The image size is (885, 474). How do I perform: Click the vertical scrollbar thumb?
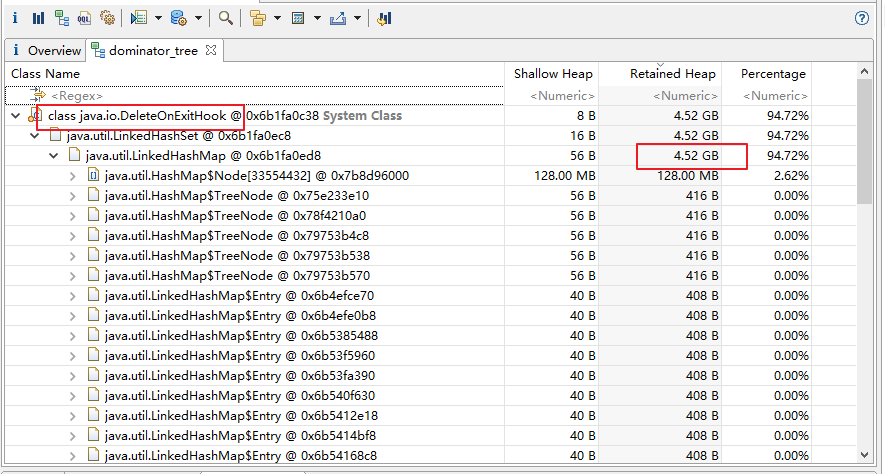coord(864,141)
